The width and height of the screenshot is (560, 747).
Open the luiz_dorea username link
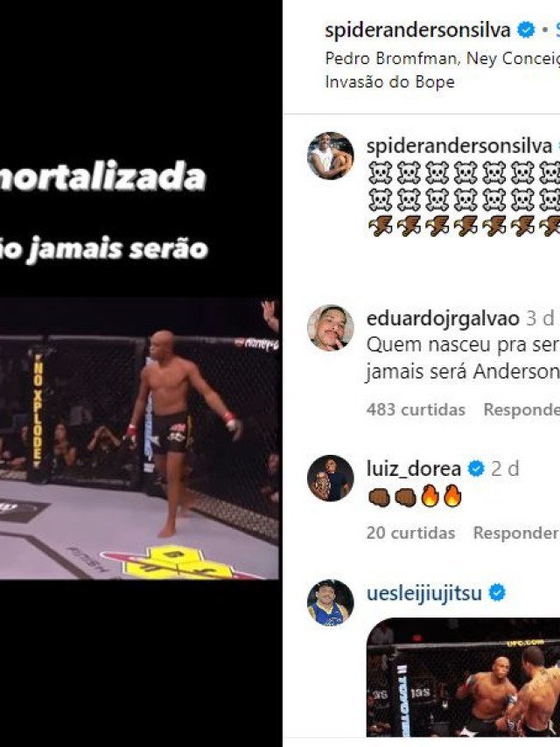click(x=414, y=469)
